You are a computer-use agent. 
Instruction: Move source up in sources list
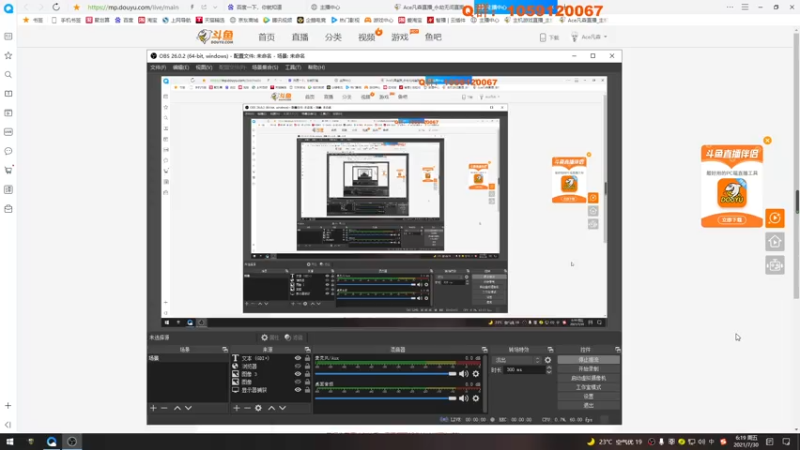coord(271,408)
